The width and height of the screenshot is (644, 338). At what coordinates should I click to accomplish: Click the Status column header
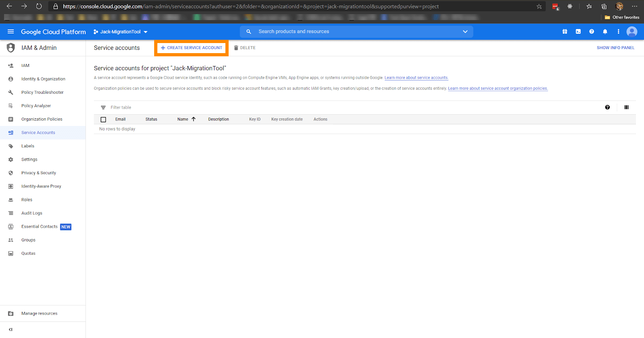151,119
